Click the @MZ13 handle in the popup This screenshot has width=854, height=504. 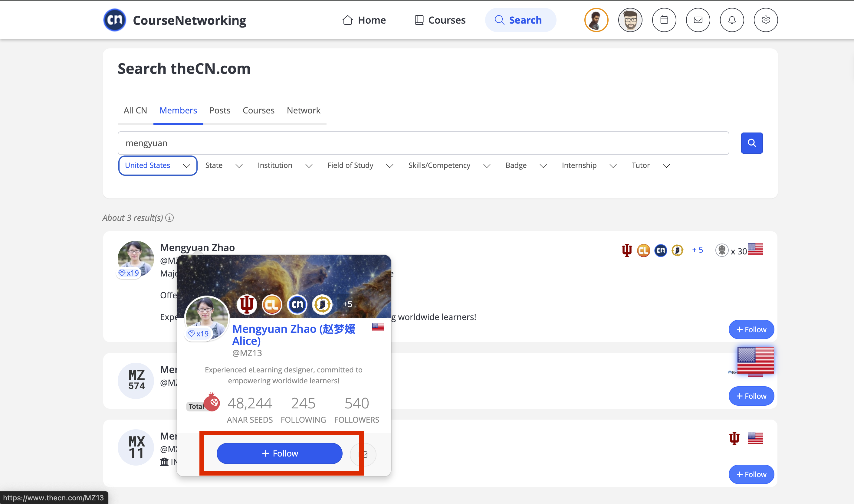tap(247, 353)
